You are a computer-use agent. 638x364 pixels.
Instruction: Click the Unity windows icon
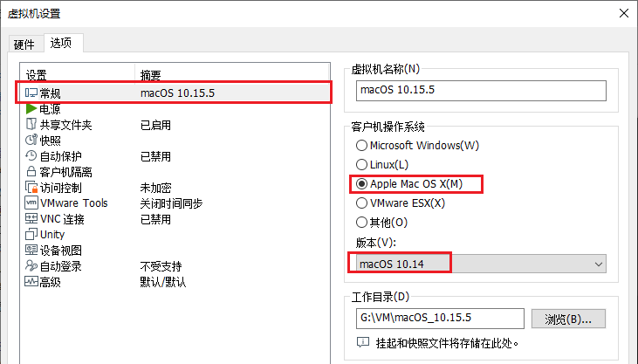[x=31, y=234]
